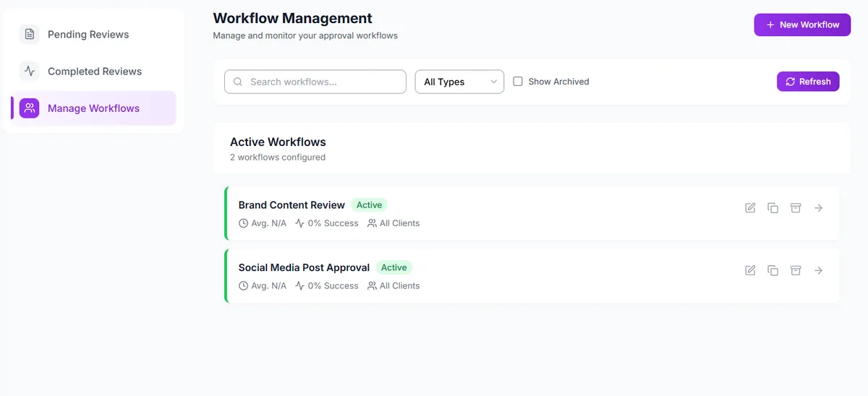868x396 pixels.
Task: Click success-rate icon in Brand Content Review row
Action: point(300,223)
